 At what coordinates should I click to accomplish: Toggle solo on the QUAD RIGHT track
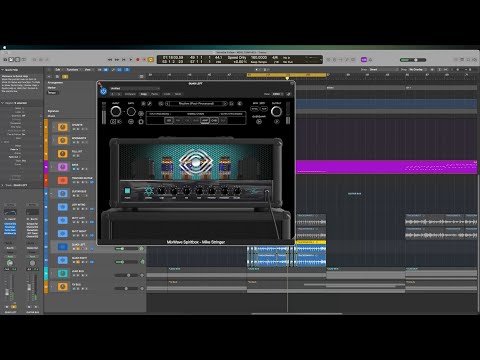pyautogui.click(x=78, y=262)
